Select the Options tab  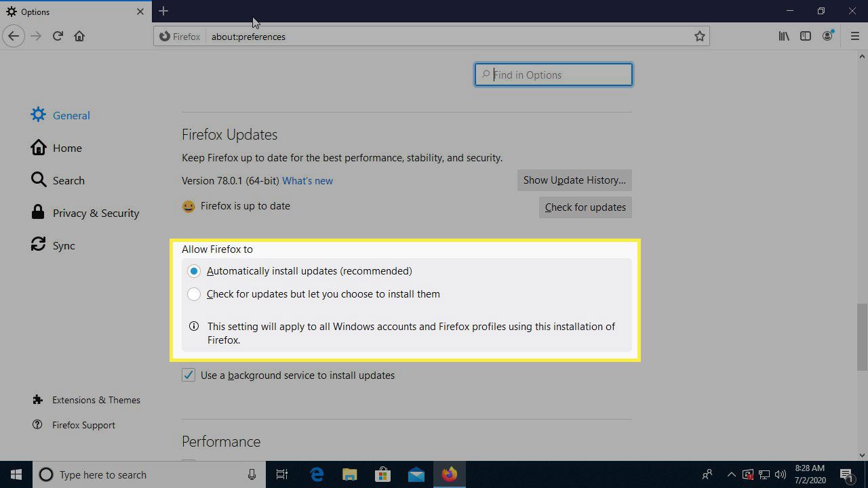[x=75, y=12]
